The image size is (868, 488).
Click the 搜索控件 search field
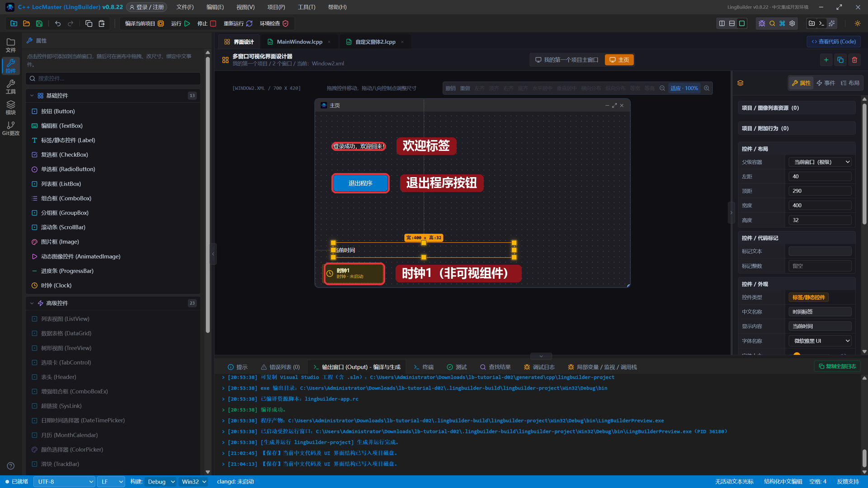(x=113, y=79)
